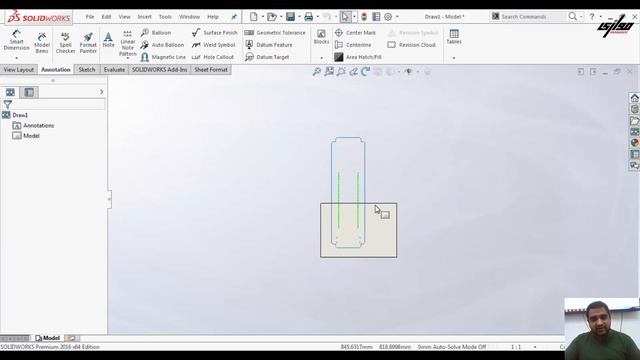The image size is (640, 360).
Task: Click the filter funnel icon
Action: pyautogui.click(x=7, y=104)
